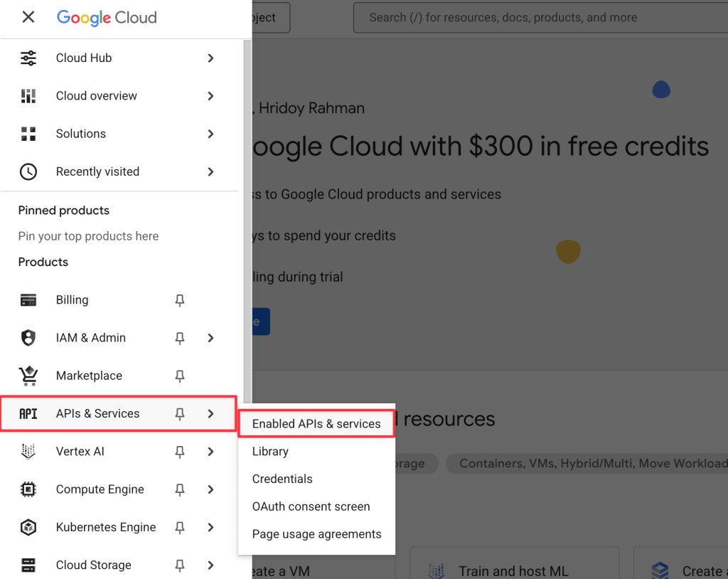Expand the Cloud Storage submenu arrow
This screenshot has width=728, height=579.
(210, 565)
